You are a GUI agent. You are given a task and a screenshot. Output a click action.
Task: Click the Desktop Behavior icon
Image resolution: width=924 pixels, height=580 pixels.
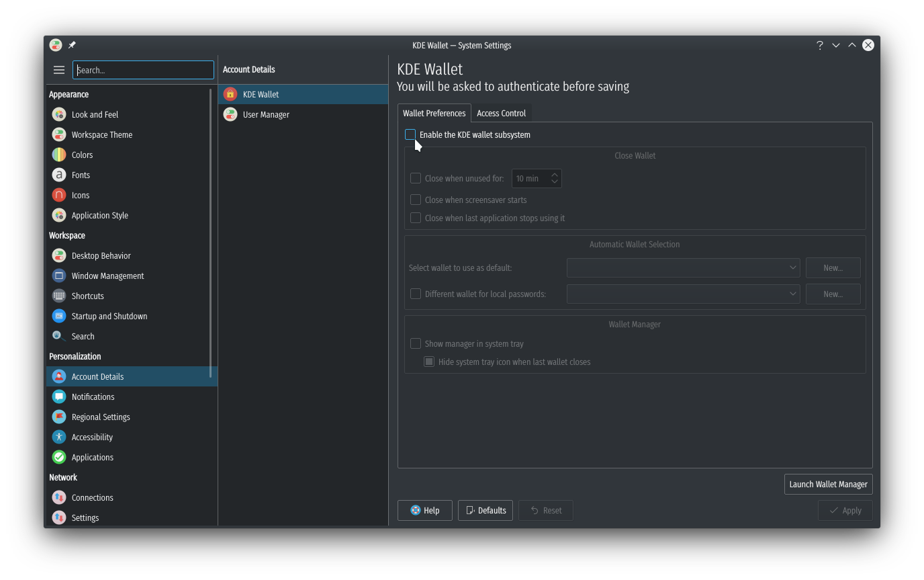click(x=59, y=255)
